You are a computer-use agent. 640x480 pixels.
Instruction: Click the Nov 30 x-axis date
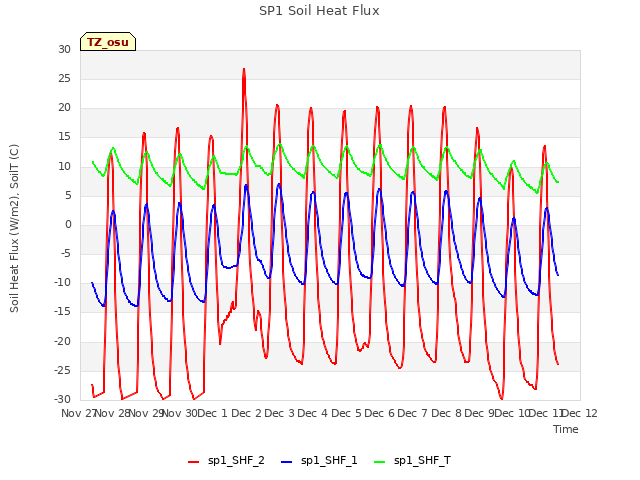[x=180, y=413]
